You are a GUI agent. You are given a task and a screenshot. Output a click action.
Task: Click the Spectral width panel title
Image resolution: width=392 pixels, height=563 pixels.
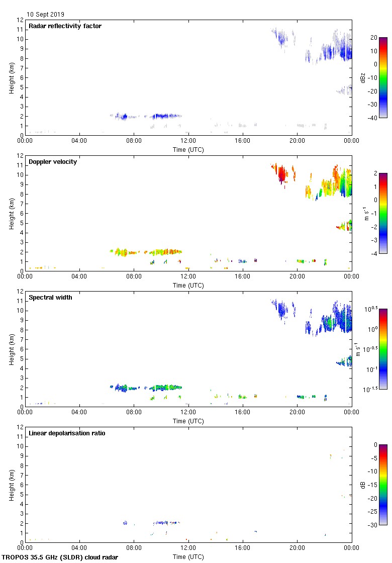coord(51,298)
